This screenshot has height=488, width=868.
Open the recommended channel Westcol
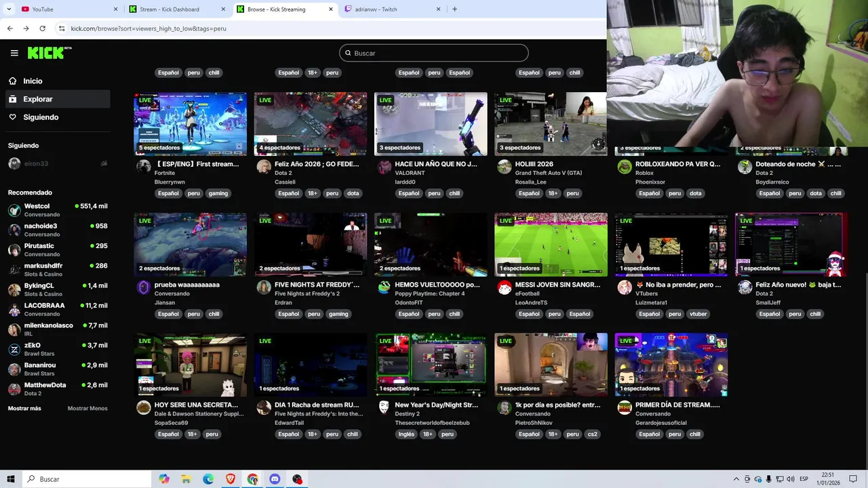tap(57, 209)
